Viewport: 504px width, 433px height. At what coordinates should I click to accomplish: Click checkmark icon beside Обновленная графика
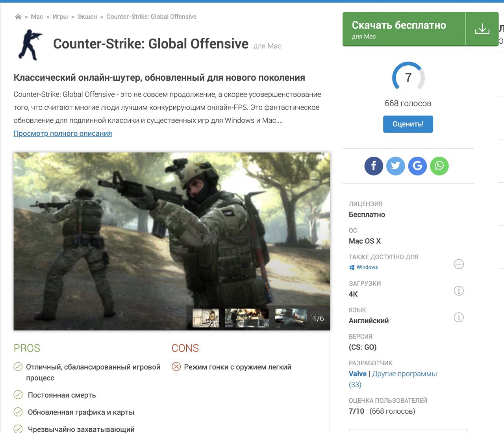pyautogui.click(x=18, y=412)
